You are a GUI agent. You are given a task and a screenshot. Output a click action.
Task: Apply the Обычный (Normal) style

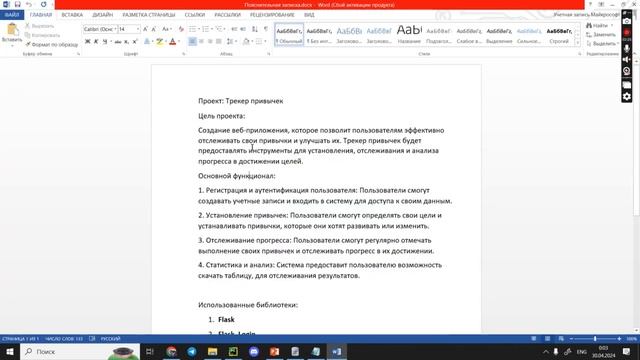pos(289,35)
